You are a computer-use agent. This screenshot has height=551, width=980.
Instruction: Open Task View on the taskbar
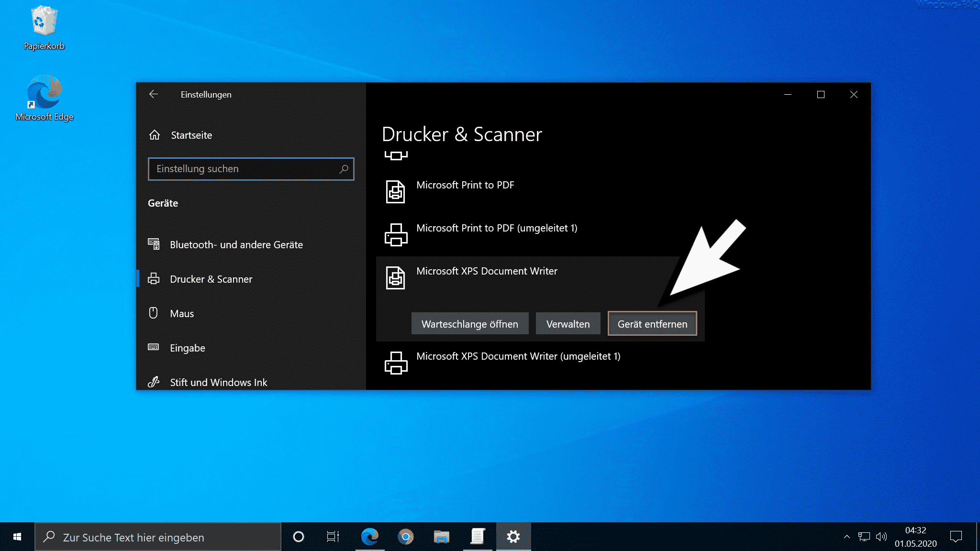tap(333, 537)
